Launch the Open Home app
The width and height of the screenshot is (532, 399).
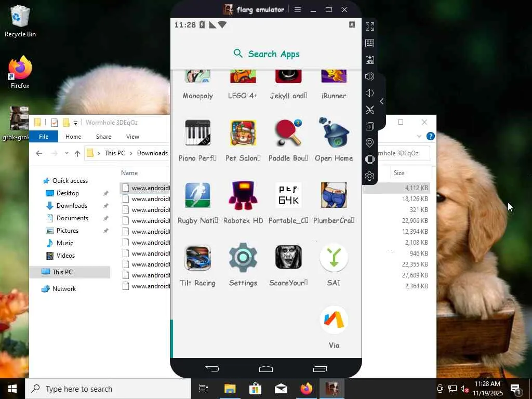tap(334, 140)
